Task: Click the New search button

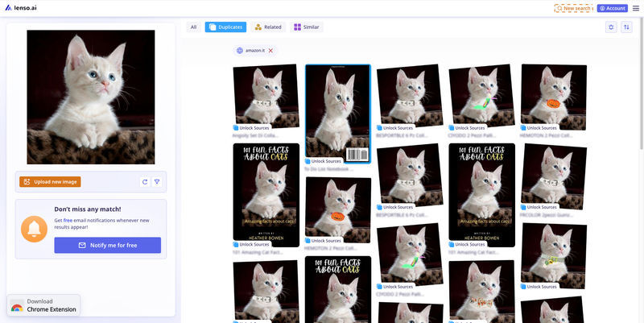Action: (x=575, y=8)
